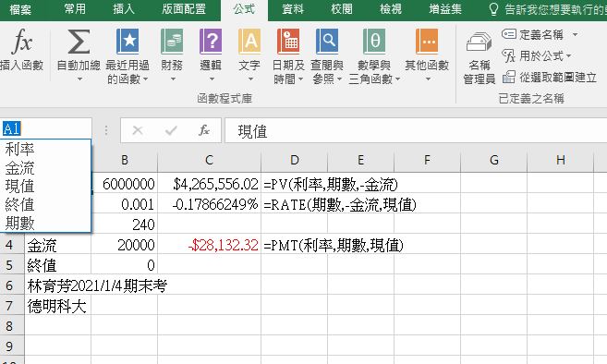
Task: Select cell containing 20000
Action: 125,245
